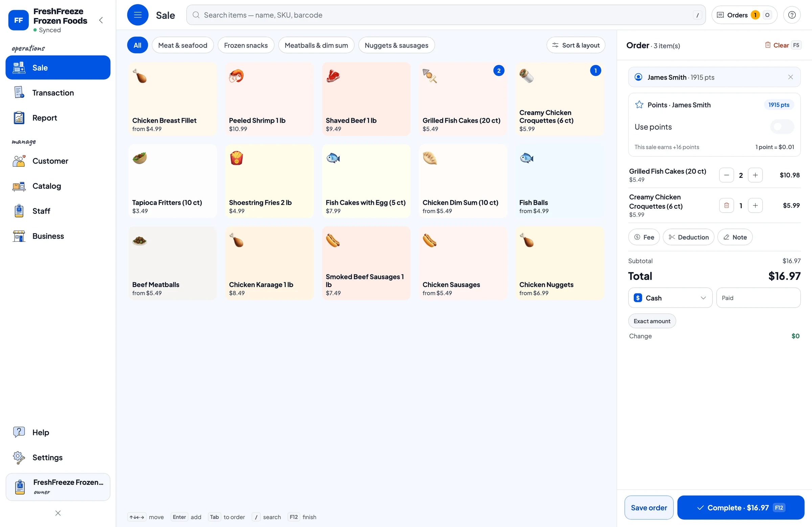The width and height of the screenshot is (812, 527).
Task: Click the Paid amount input
Action: pos(758,298)
